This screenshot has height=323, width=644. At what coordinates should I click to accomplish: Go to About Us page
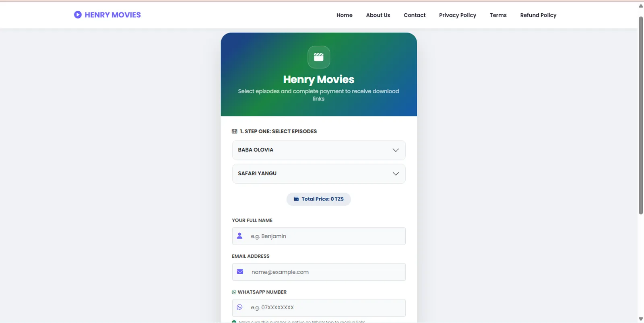point(378,15)
